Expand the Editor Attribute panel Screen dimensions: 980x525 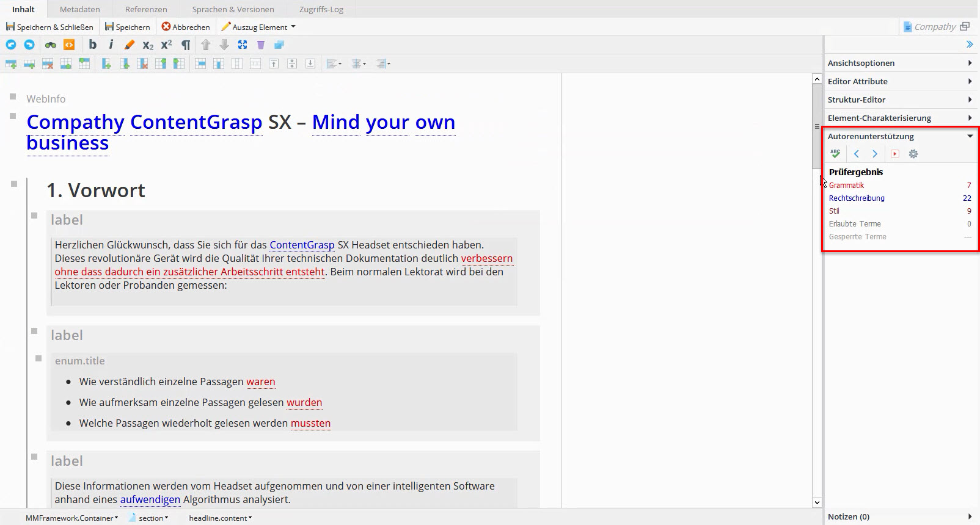coord(901,81)
